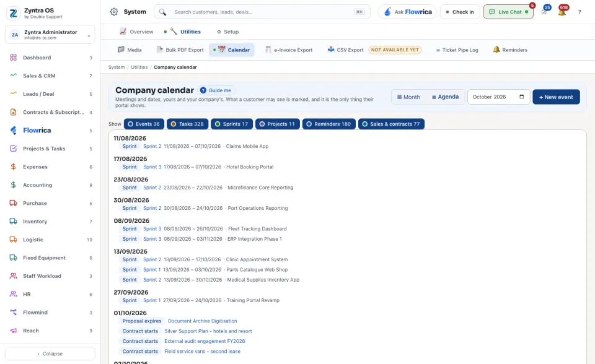Click the System settings gear icon
Image resolution: width=595 pixels, height=364 pixels.
point(114,12)
